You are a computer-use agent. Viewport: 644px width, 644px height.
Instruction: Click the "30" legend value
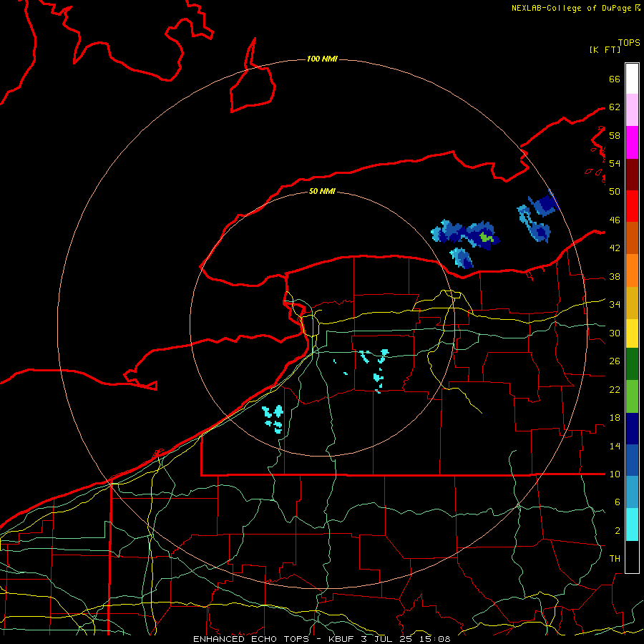coord(615,333)
